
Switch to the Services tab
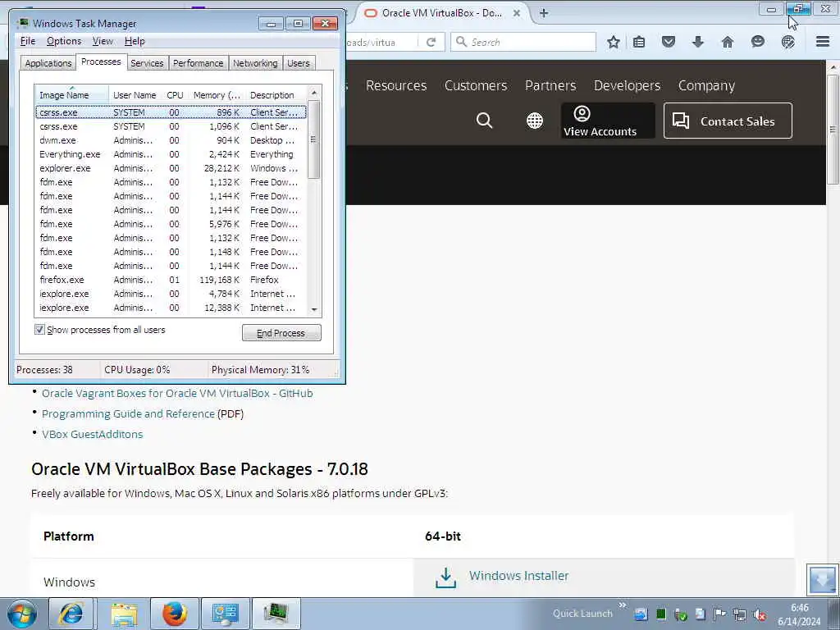[x=147, y=63]
